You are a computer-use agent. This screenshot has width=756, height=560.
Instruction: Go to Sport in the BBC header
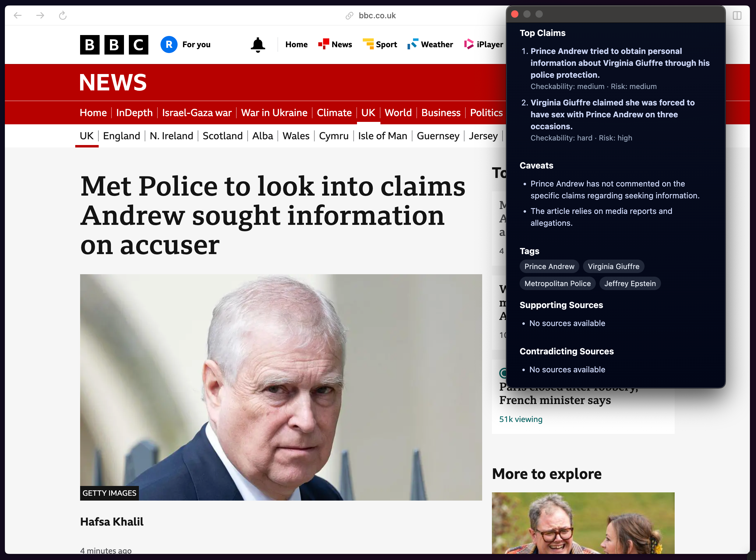[380, 44]
